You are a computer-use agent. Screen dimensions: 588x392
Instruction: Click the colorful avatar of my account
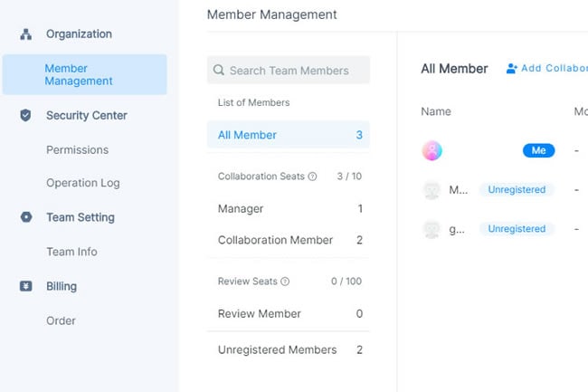432,150
